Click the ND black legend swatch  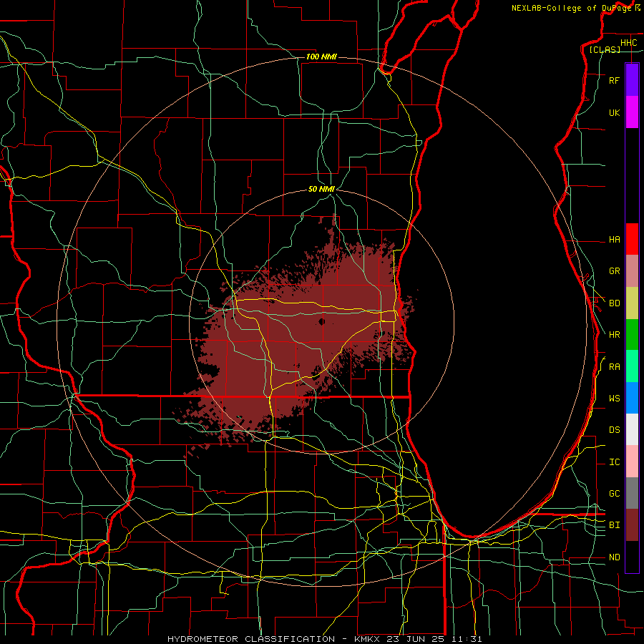pyautogui.click(x=632, y=557)
